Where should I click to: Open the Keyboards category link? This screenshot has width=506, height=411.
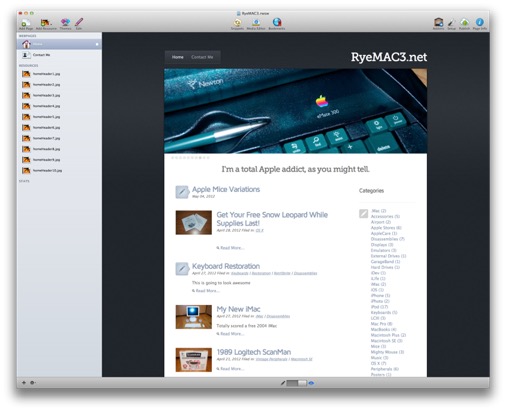[x=384, y=313]
